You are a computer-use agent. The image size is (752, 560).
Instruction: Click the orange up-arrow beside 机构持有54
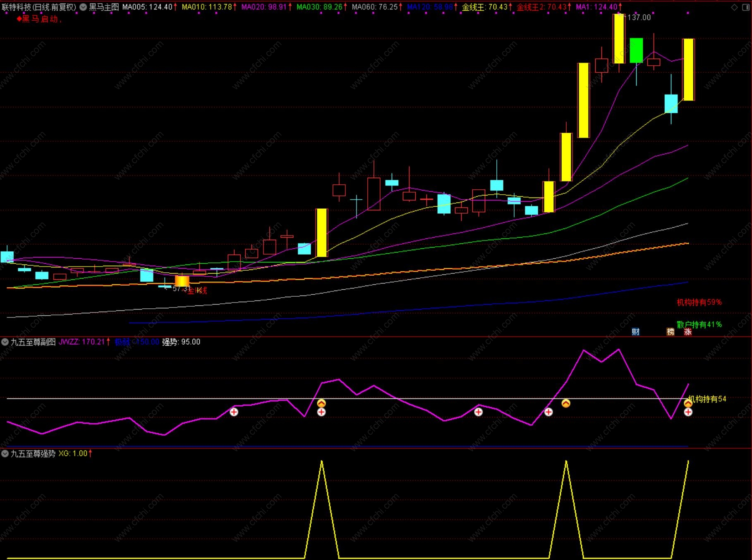click(x=688, y=403)
